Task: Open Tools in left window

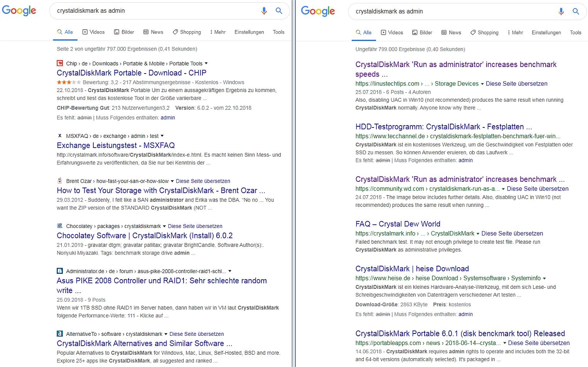Action: click(x=278, y=32)
